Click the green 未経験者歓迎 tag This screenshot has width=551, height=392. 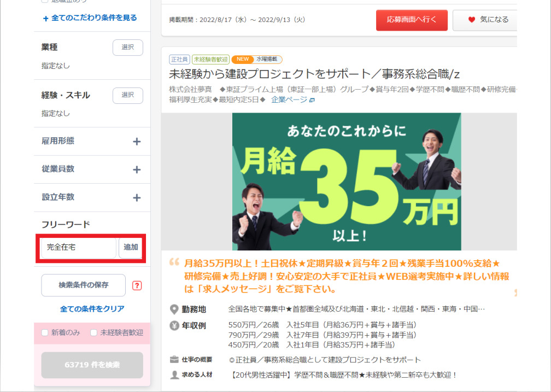click(210, 60)
